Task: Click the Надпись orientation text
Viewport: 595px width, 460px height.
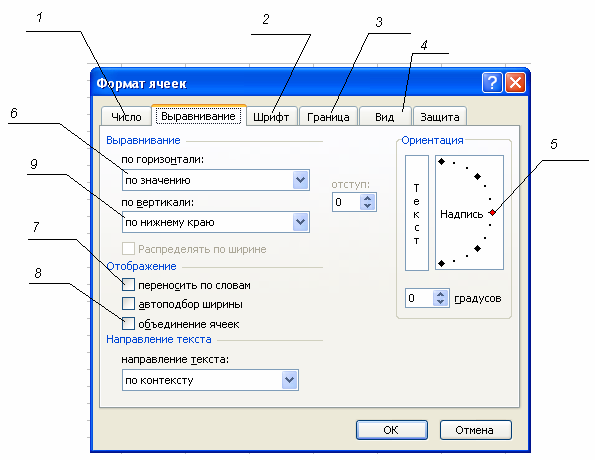Action: (x=461, y=214)
